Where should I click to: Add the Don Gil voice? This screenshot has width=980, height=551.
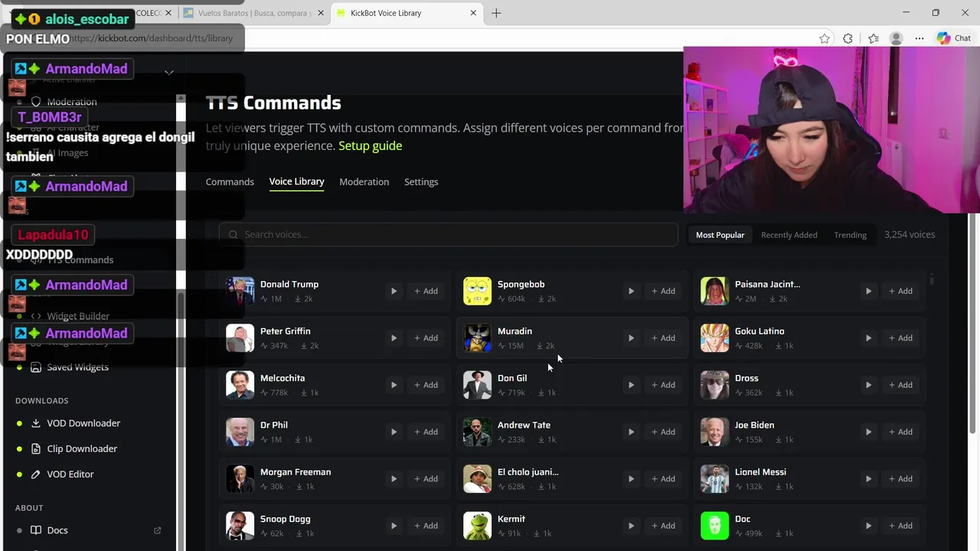pos(663,385)
